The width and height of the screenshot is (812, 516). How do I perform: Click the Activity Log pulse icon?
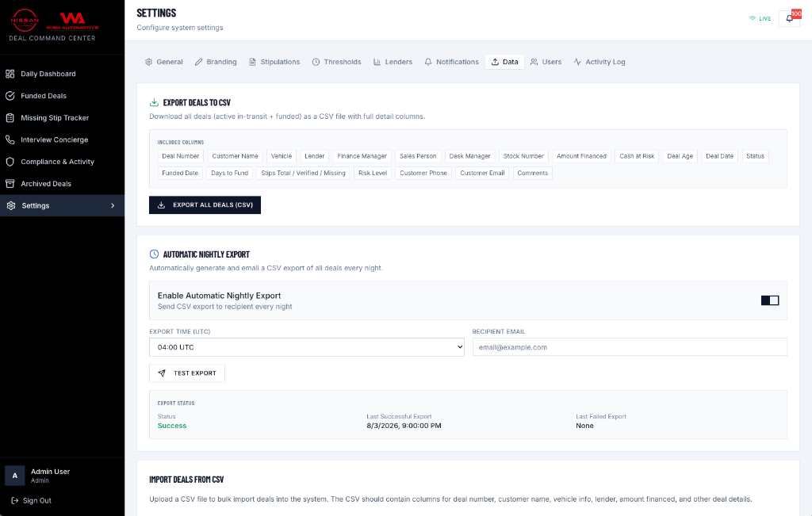coord(577,62)
